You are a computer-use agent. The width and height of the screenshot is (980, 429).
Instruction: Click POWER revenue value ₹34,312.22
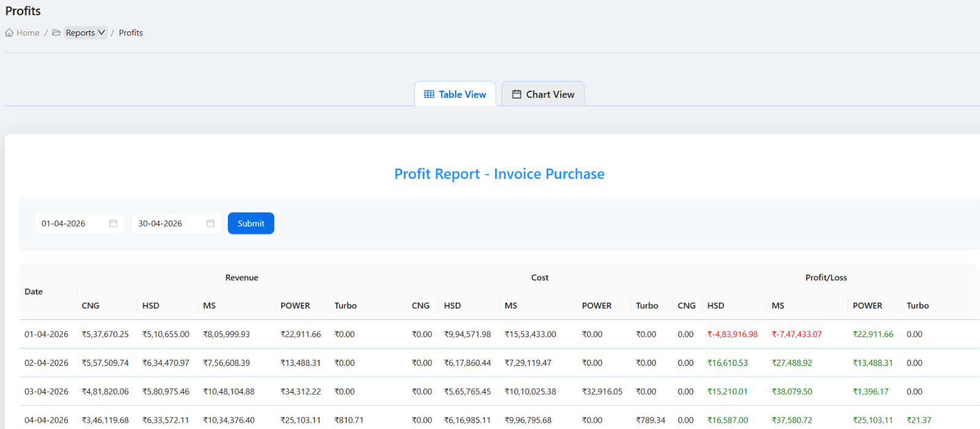[301, 392]
